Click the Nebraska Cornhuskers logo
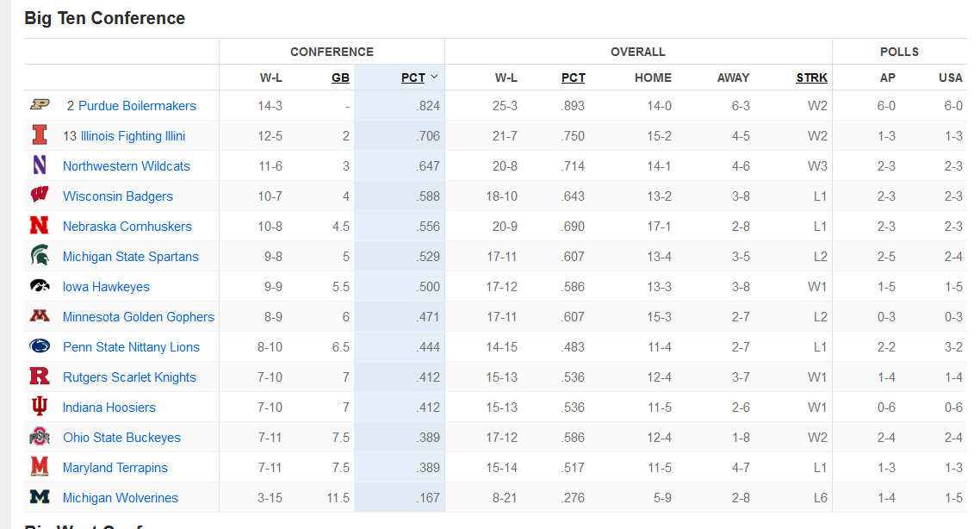The height and width of the screenshot is (529, 980). click(x=40, y=226)
